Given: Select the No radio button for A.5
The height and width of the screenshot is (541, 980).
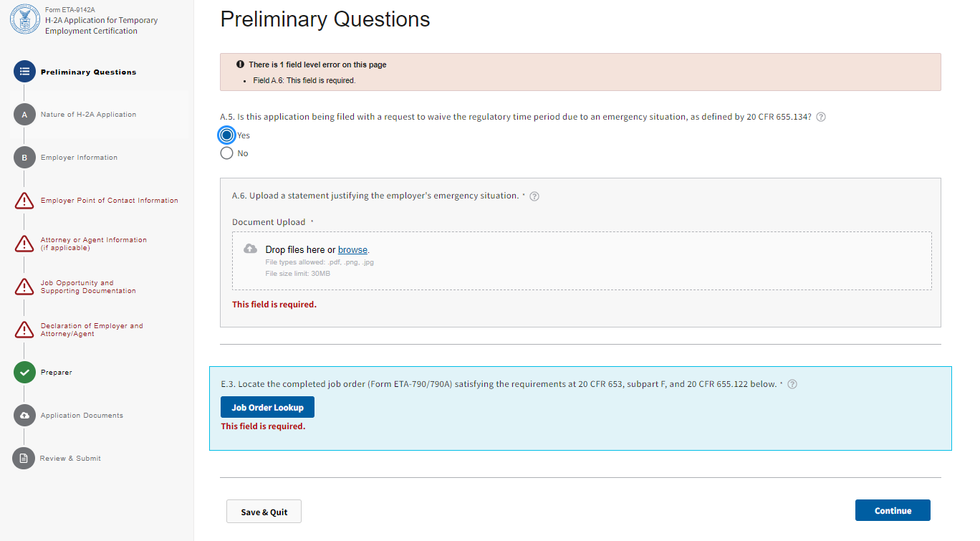Looking at the screenshot, I should tap(227, 153).
